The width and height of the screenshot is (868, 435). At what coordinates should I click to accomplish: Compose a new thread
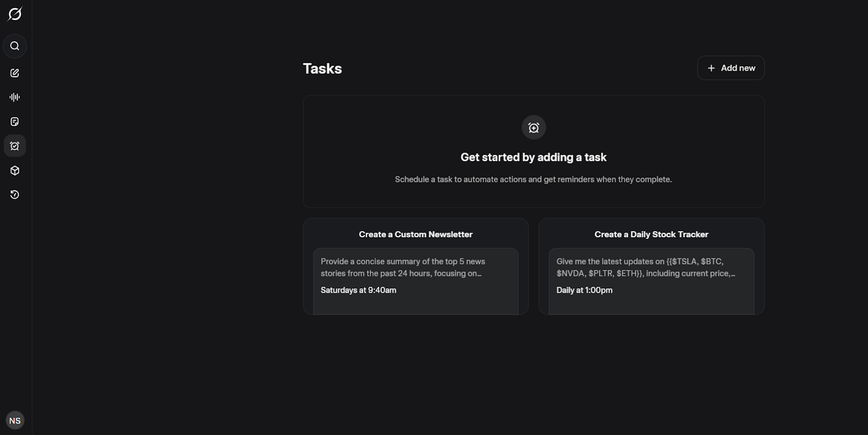click(x=15, y=72)
